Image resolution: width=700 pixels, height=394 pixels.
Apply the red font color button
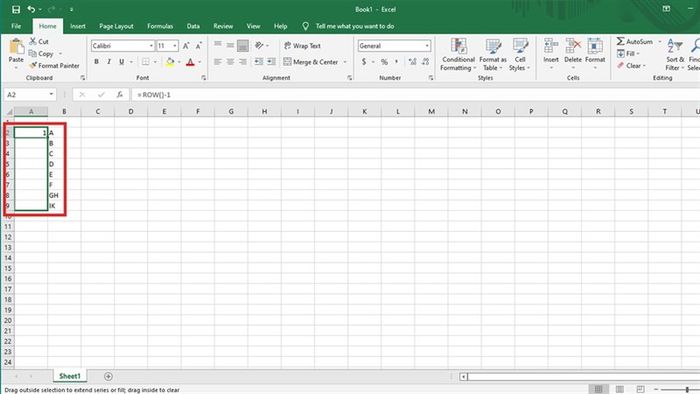click(190, 62)
